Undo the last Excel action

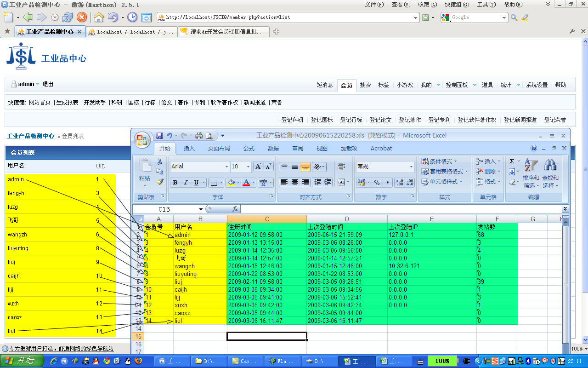point(170,136)
